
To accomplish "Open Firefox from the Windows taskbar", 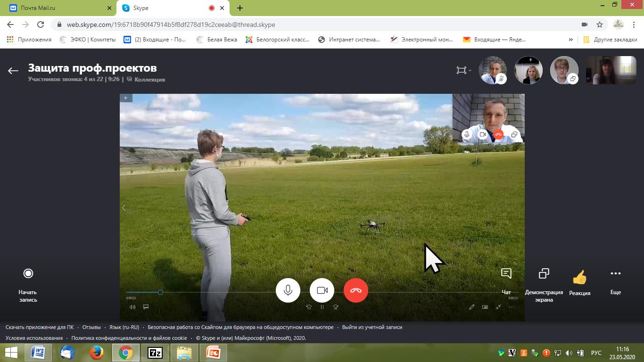I will [x=97, y=353].
